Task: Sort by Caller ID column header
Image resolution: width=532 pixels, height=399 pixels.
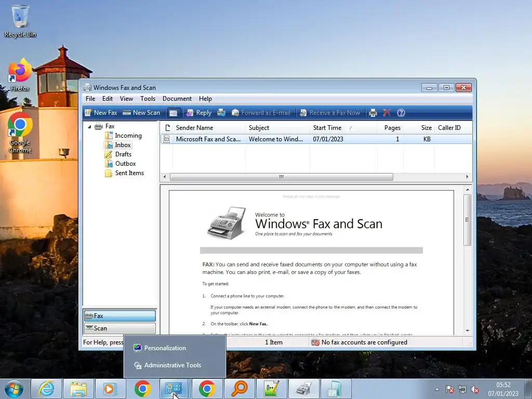Action: pos(453,128)
